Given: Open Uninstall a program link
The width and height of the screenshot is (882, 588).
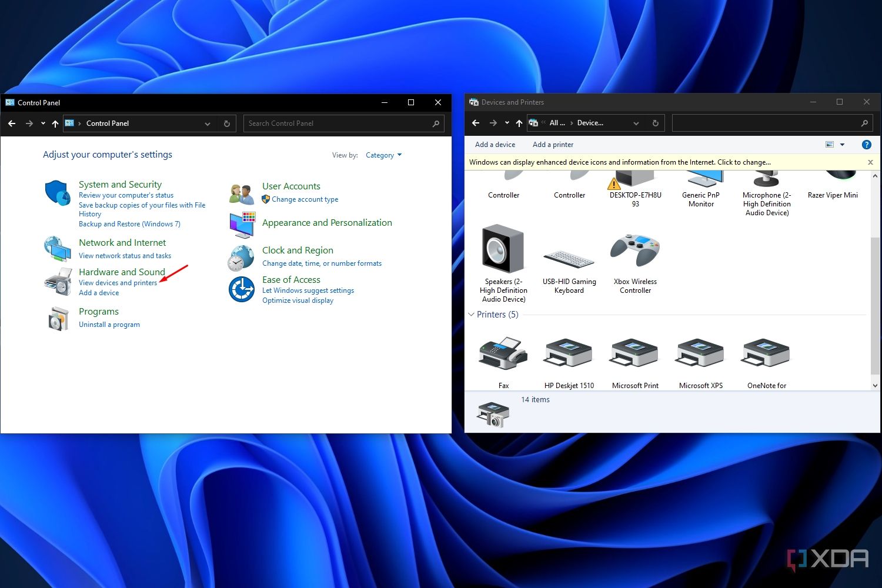Looking at the screenshot, I should point(109,325).
